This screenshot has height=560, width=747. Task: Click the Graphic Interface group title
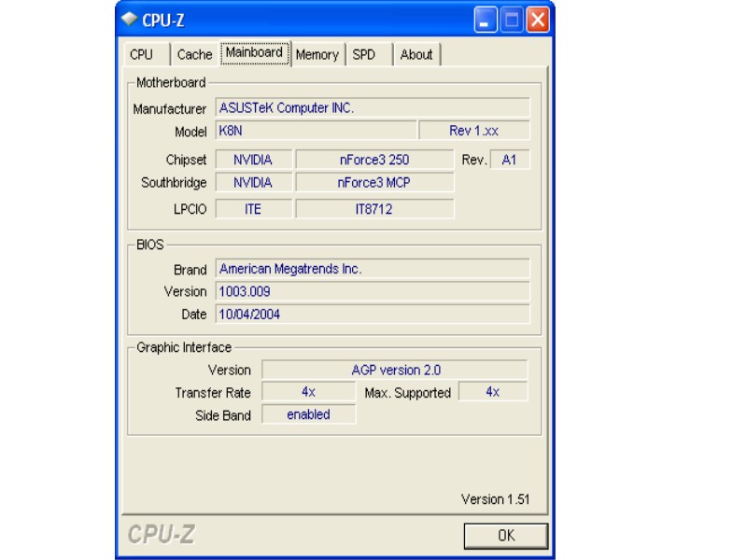click(184, 347)
